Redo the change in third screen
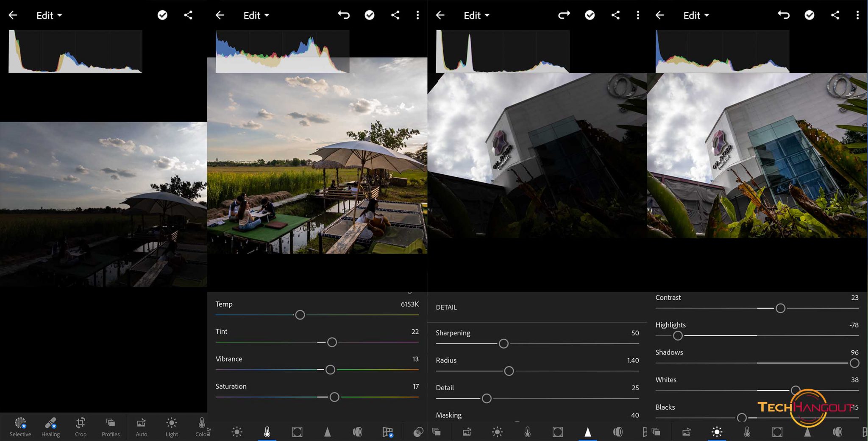The image size is (868, 441). tap(564, 15)
